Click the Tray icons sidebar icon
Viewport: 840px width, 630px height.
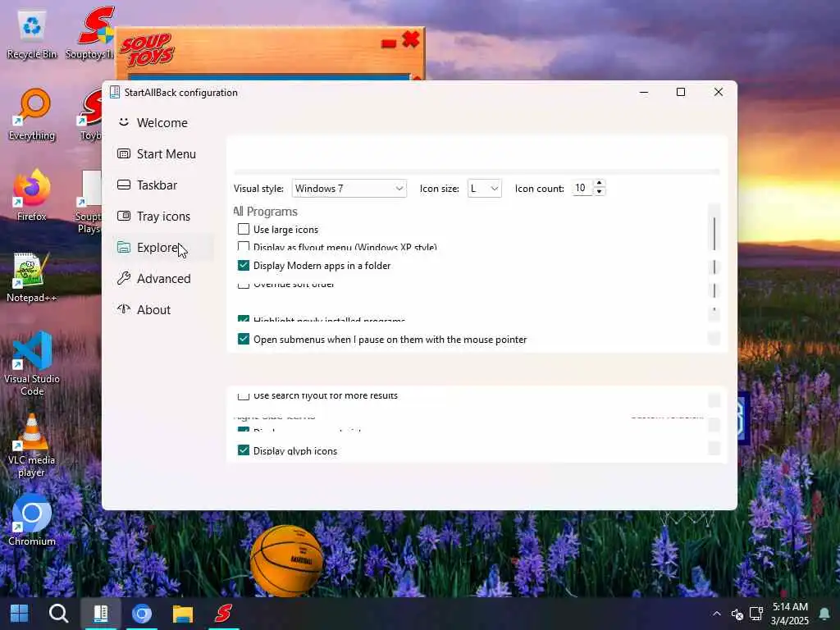point(124,216)
